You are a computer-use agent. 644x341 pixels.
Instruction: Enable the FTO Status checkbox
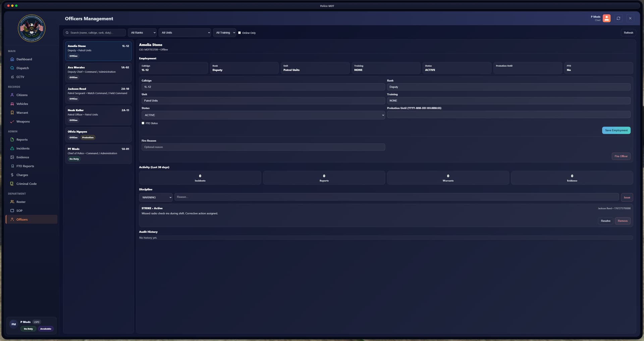click(143, 123)
